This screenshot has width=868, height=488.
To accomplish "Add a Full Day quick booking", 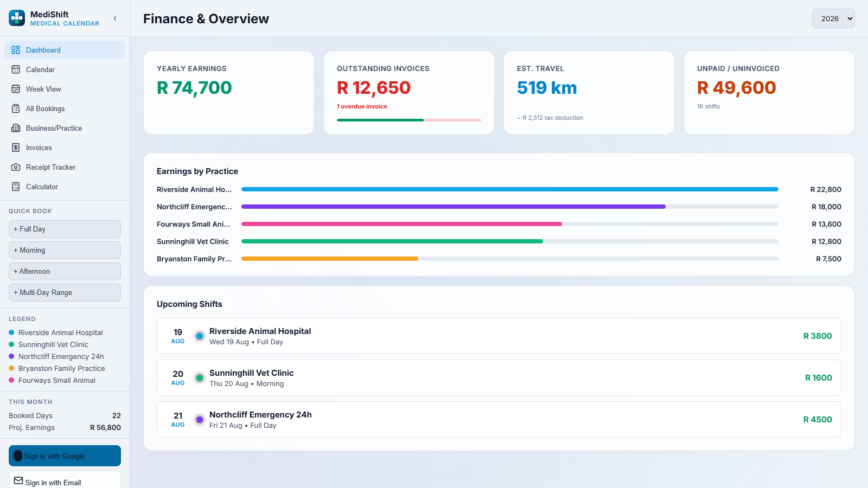I will (x=65, y=229).
